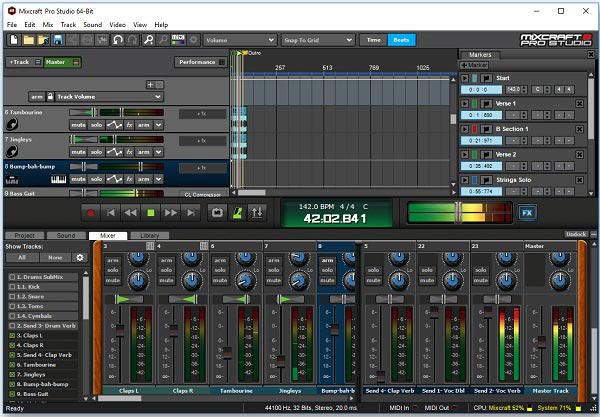Open master FX with the blue FX button
The height and width of the screenshot is (417, 600).
(527, 213)
